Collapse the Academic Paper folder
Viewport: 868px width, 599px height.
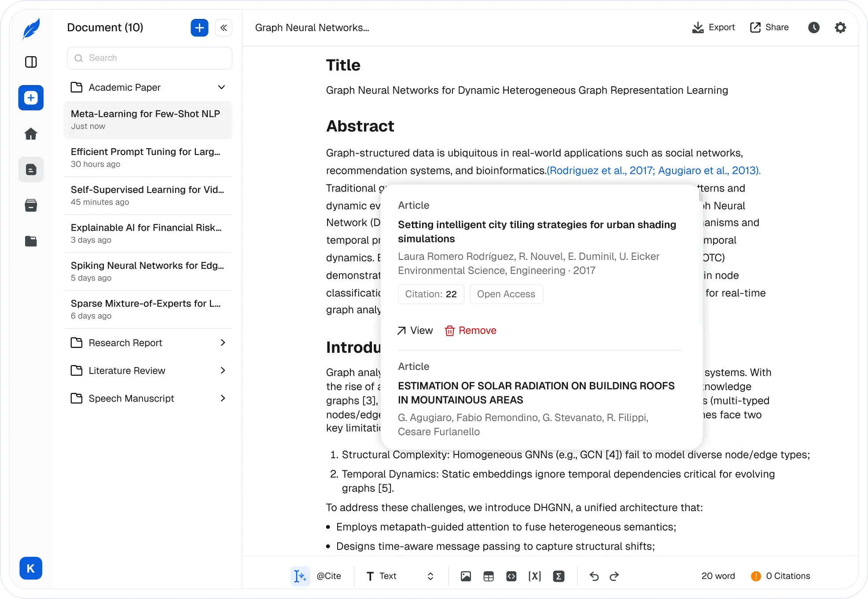[x=221, y=87]
